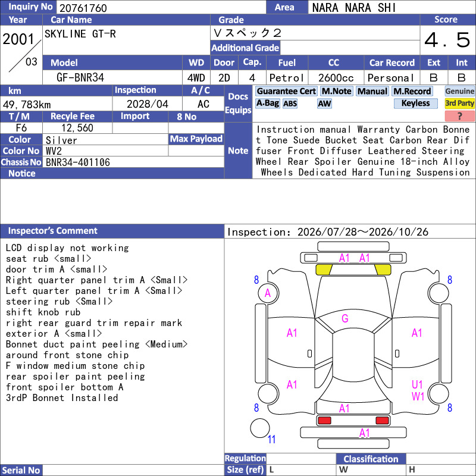Screen dimensions: 476x476
Task: Click the Keyless equipment badge
Action: pos(415,103)
